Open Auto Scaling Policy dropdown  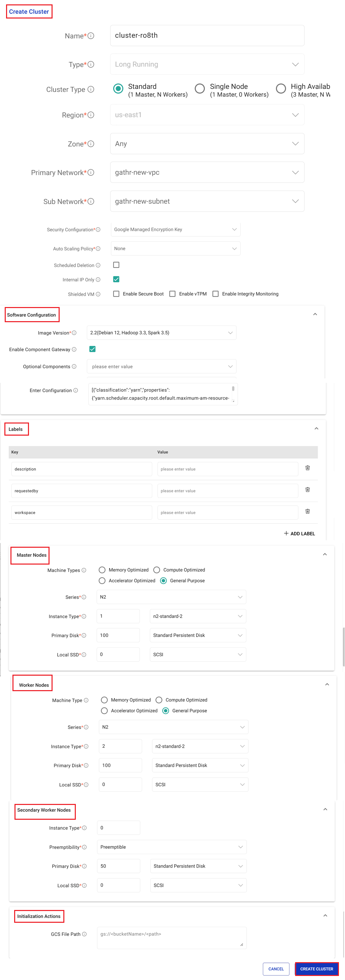point(176,248)
